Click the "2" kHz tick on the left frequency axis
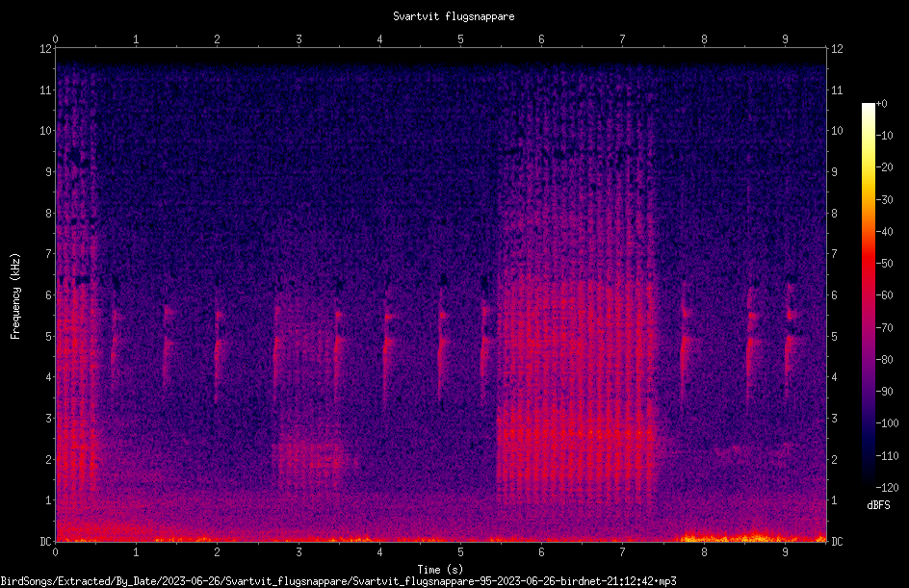 pos(49,459)
